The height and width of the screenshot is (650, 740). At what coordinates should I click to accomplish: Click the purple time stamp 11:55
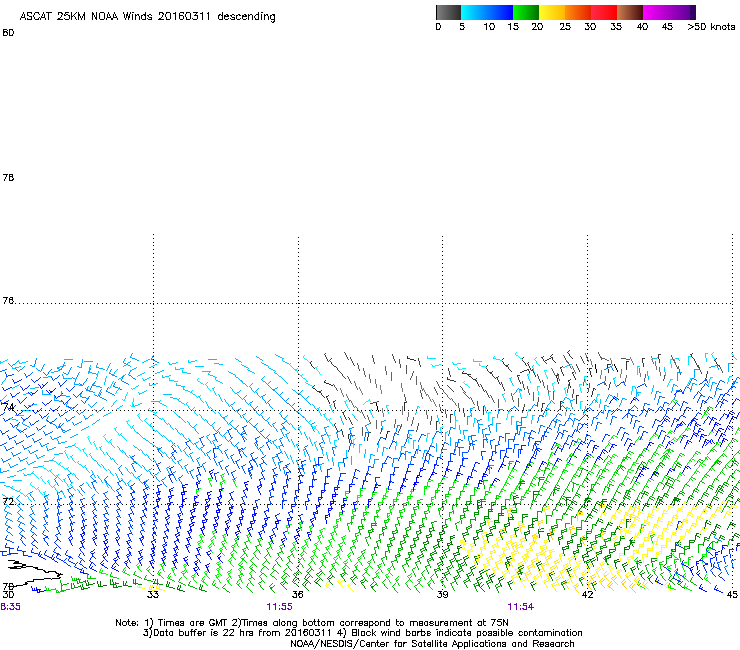tap(279, 607)
